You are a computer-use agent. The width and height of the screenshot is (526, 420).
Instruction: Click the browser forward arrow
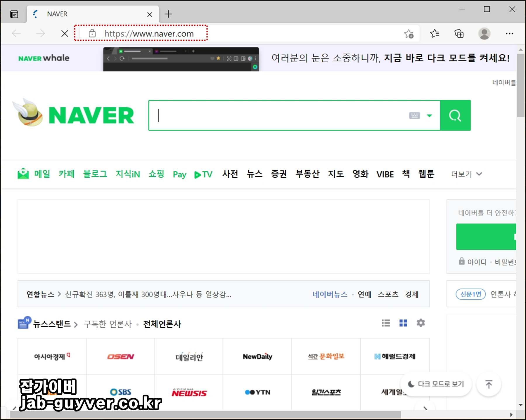tap(40, 34)
